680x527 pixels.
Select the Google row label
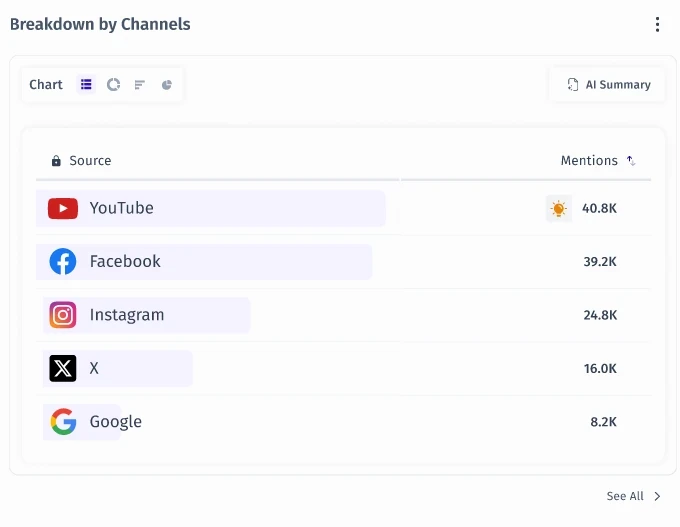coord(115,422)
